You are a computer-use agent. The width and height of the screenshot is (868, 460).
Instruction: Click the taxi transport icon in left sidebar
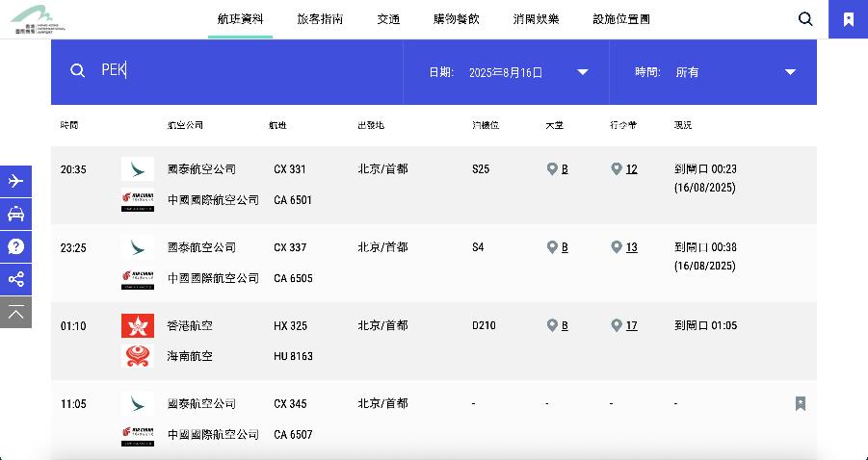point(15,214)
